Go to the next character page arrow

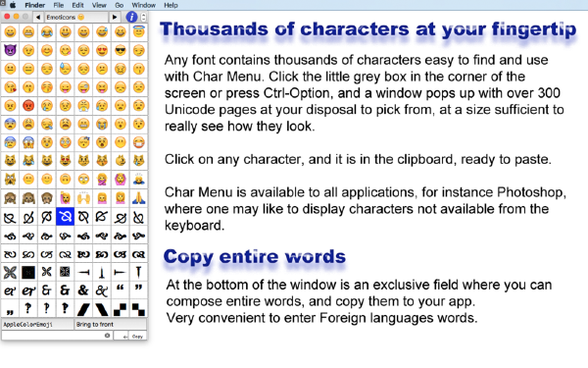tap(115, 17)
